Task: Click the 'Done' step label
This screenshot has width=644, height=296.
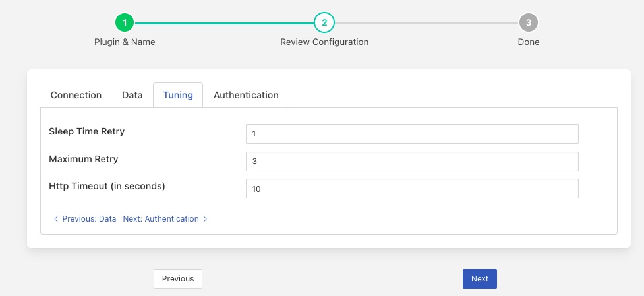Action: click(528, 42)
